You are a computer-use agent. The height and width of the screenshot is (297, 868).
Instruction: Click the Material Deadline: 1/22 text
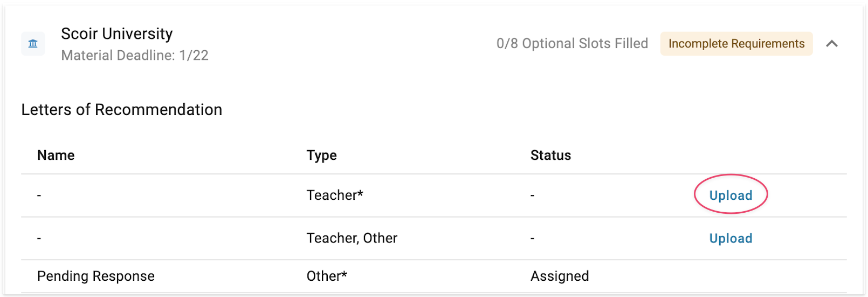135,56
